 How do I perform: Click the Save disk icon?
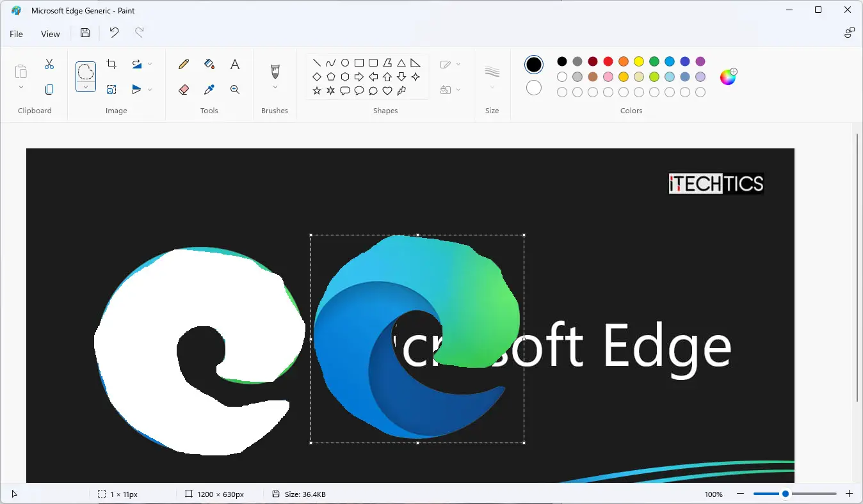click(x=85, y=33)
